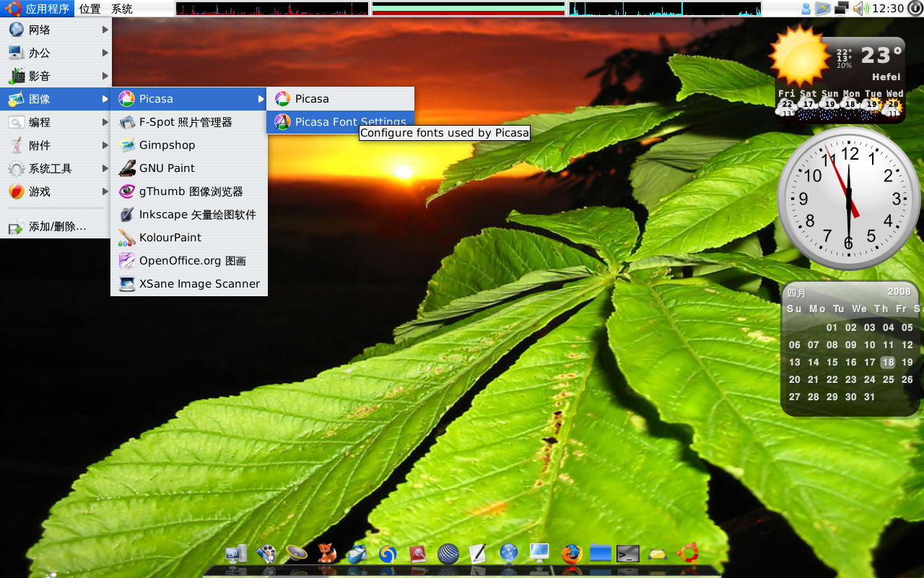Screen dimensions: 924x578
Task: Click the sun icon on weather widget
Action: pos(799,56)
